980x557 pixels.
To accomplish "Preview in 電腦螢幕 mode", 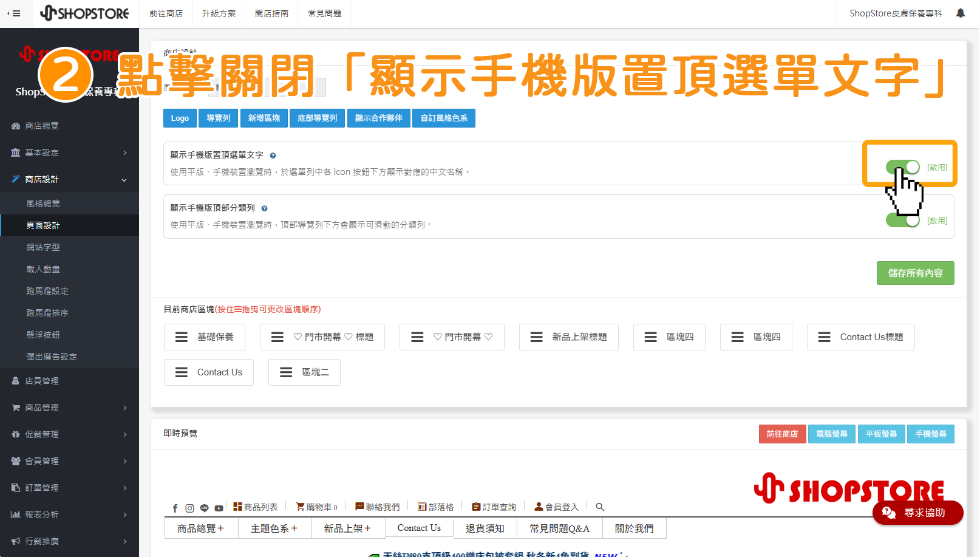I will tap(832, 434).
